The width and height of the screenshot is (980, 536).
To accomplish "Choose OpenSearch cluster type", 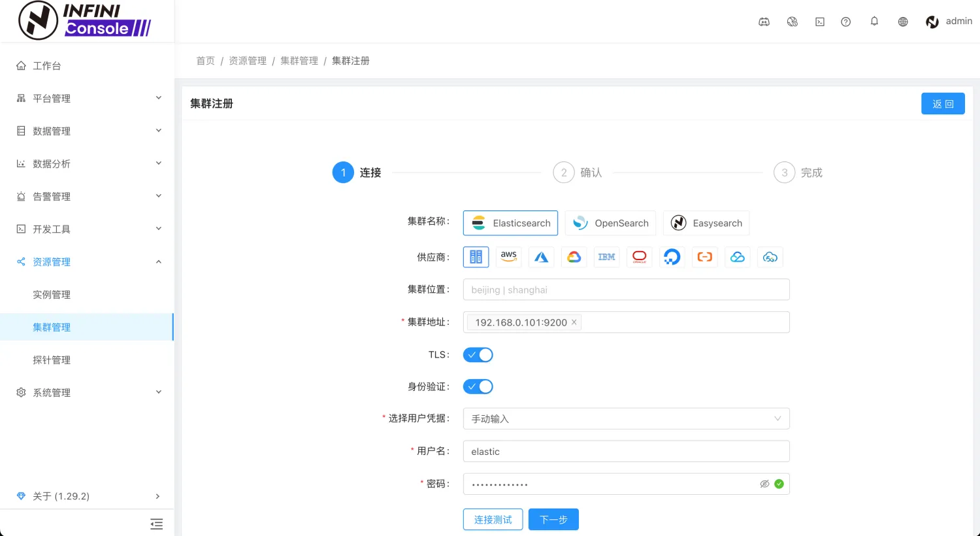I will coord(611,223).
